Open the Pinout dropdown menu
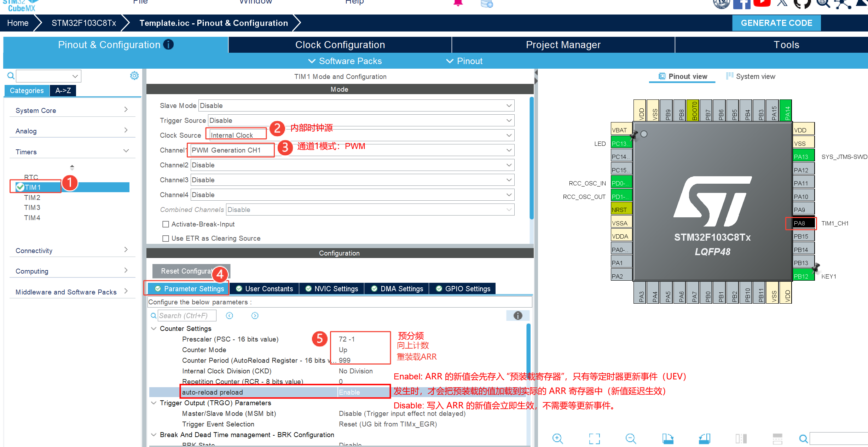868x447 pixels. pyautogui.click(x=464, y=61)
